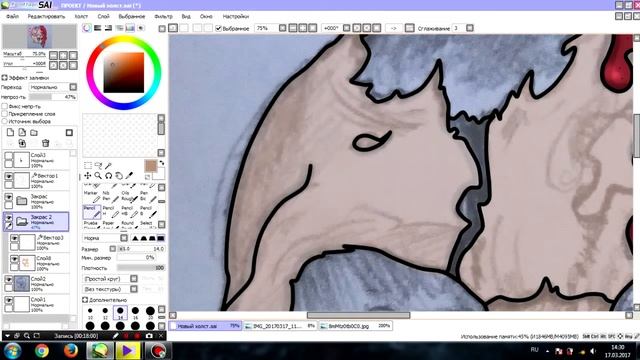Expand the Эффект заливки section
Image resolution: width=640 pixels, height=360 pixels.
(x=4, y=78)
